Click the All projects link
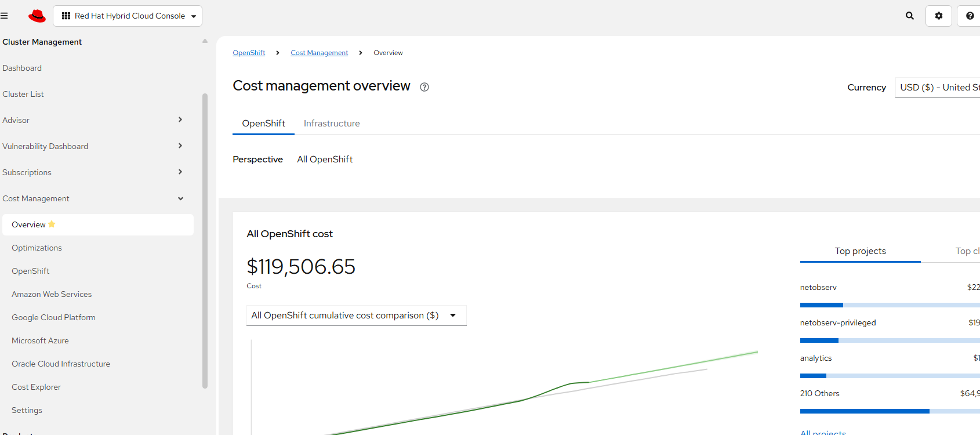 pyautogui.click(x=823, y=433)
